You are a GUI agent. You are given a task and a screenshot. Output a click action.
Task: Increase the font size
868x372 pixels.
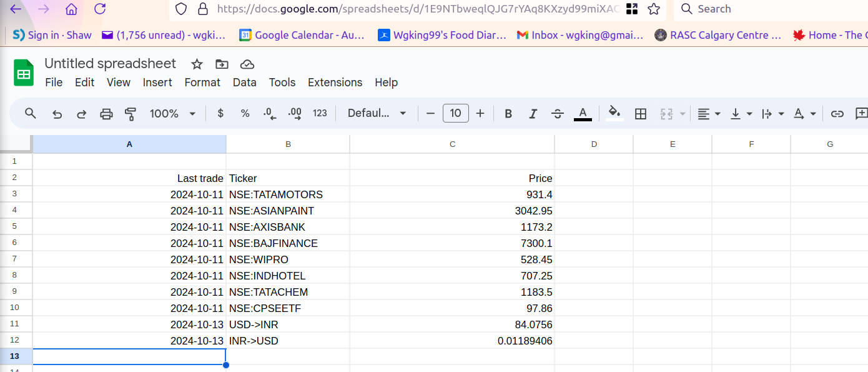pos(480,113)
